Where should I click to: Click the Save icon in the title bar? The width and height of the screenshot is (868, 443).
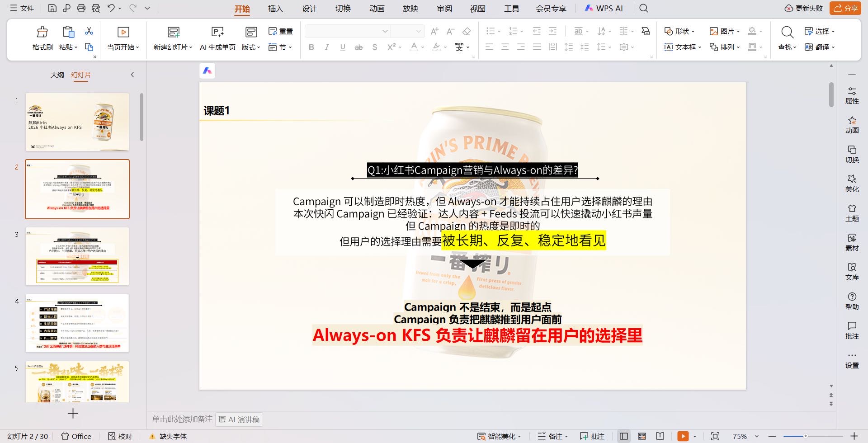[52, 8]
